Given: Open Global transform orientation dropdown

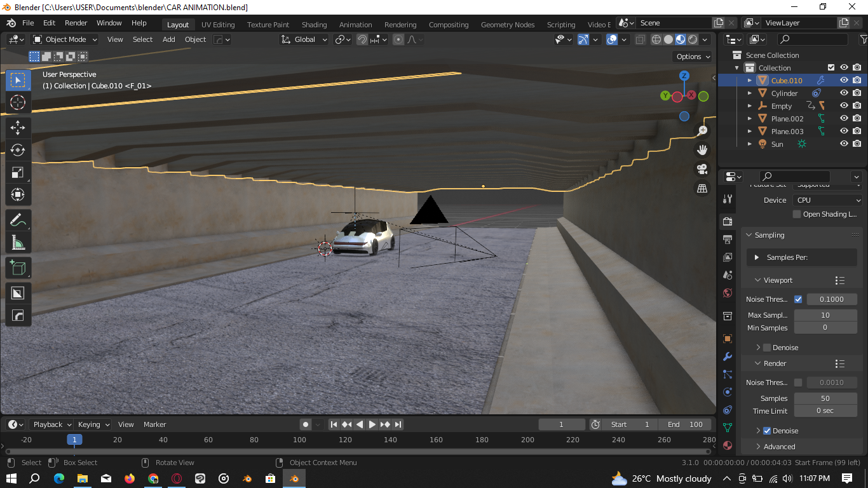Looking at the screenshot, I should tap(304, 39).
